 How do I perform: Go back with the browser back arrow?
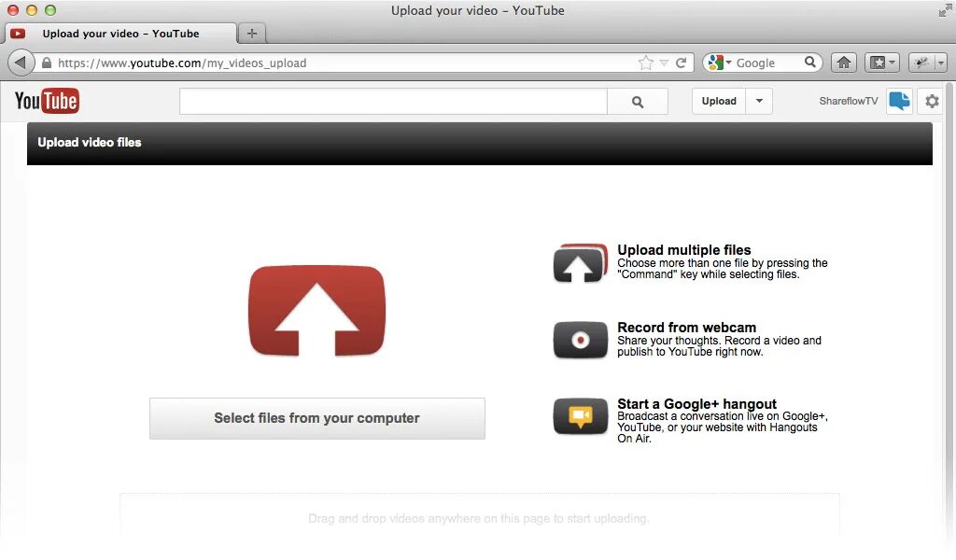click(21, 63)
